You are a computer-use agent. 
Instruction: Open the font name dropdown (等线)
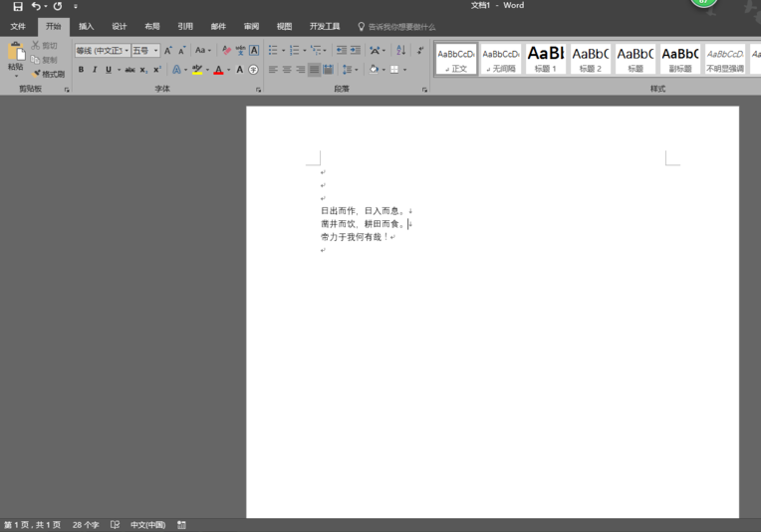[x=127, y=51]
